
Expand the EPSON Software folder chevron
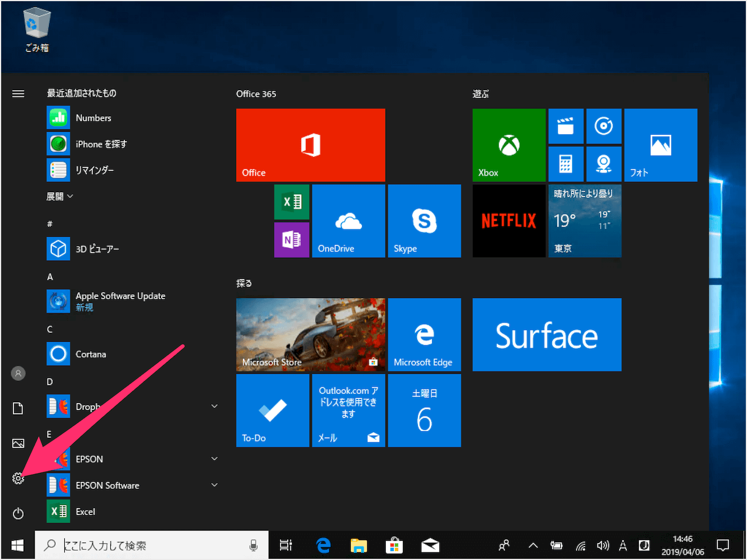point(214,485)
